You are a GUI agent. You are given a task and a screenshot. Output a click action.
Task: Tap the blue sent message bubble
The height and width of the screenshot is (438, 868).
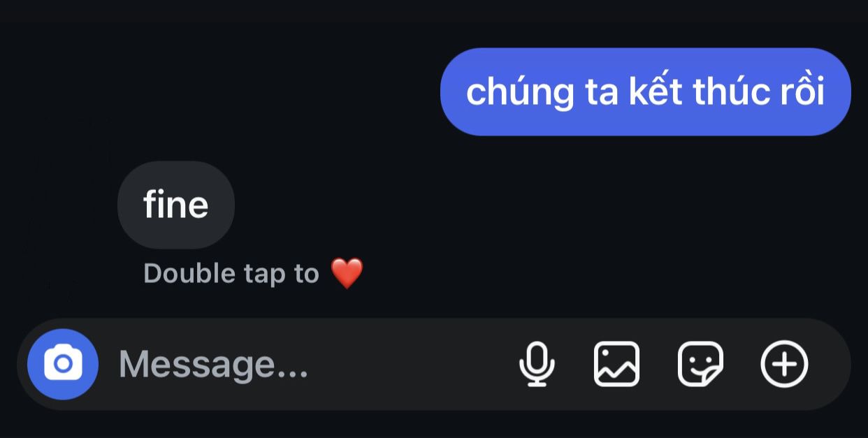pos(645,92)
